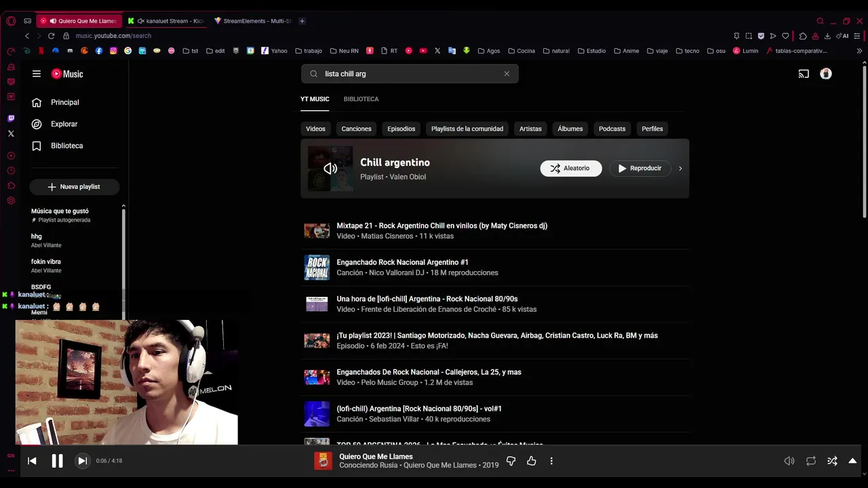Open browser downloads icon

[827, 36]
